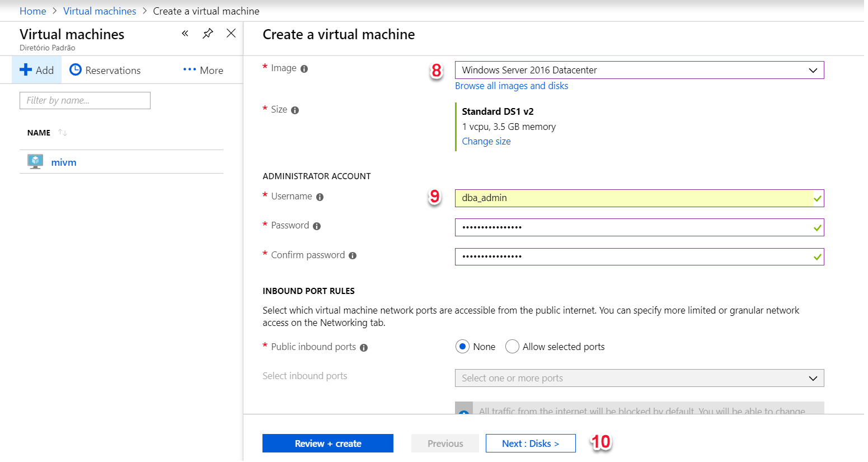868x462 pixels.
Task: Click into the Filter by name field
Action: click(85, 101)
